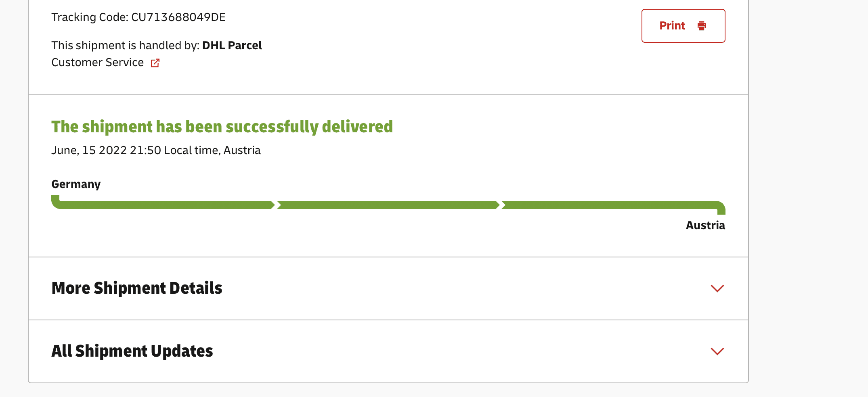
Task: Click the successfully delivered status heading
Action: pyautogui.click(x=222, y=127)
